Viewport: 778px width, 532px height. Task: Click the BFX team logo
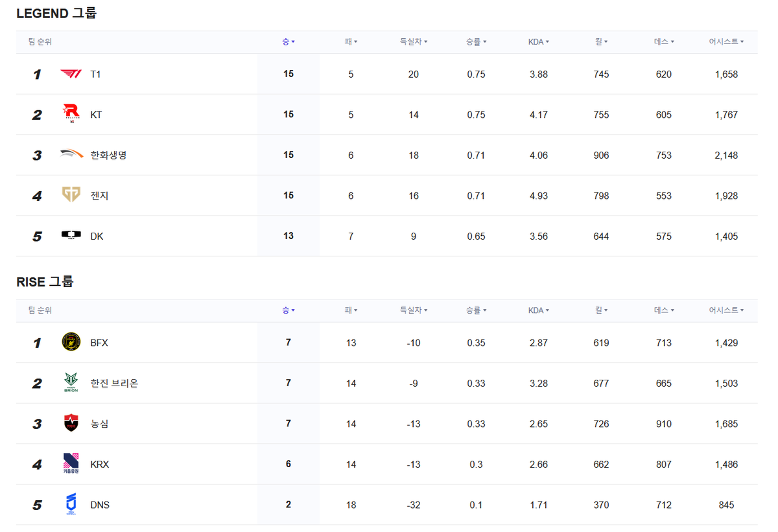pos(71,342)
